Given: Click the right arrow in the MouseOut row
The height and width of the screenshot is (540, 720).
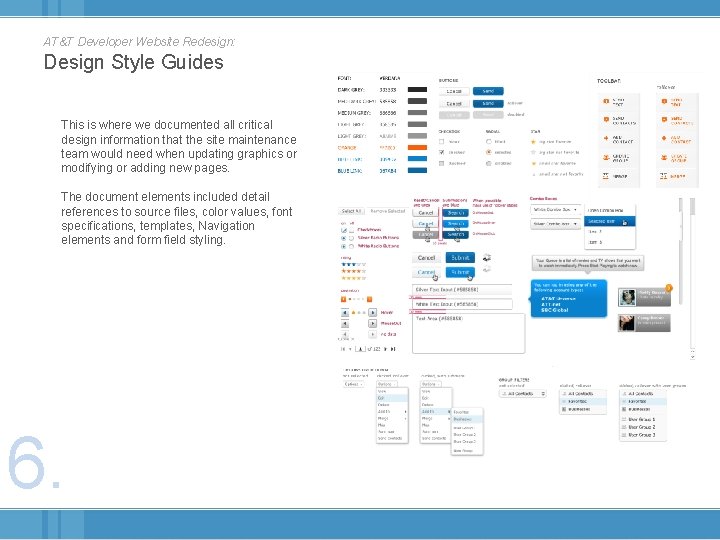Looking at the screenshot, I should (372, 324).
